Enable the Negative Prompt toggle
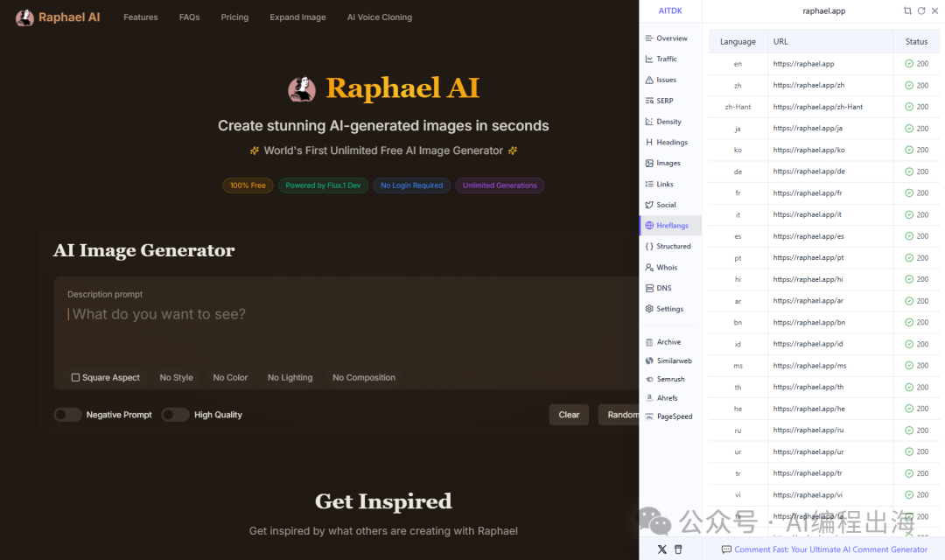 click(67, 415)
